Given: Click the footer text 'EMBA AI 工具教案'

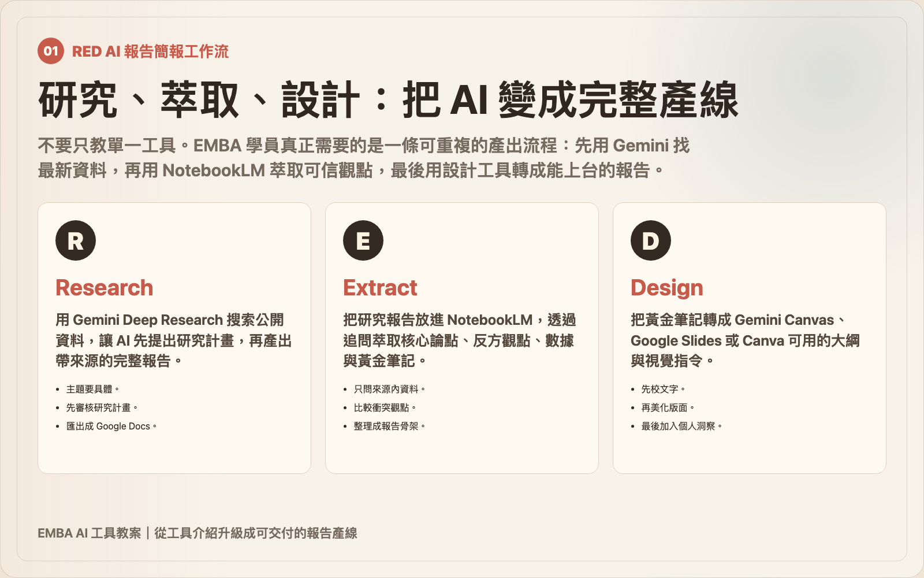Looking at the screenshot, I should tap(90, 533).
